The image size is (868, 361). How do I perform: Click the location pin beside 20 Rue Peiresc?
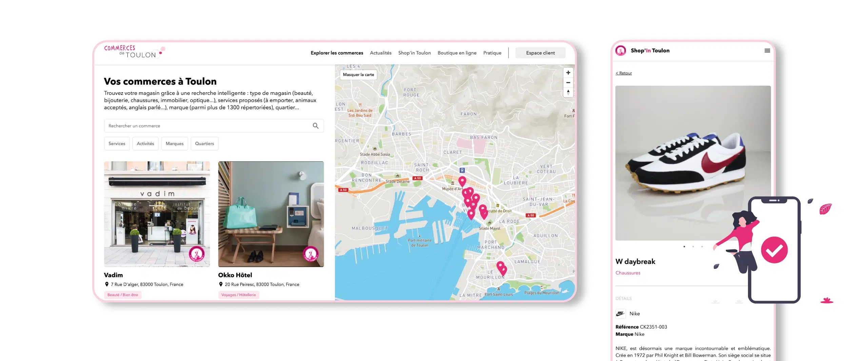220,284
